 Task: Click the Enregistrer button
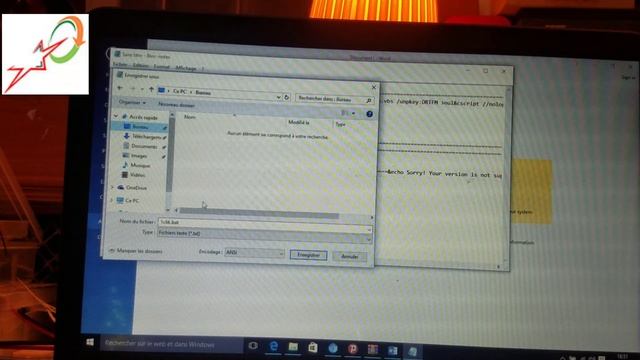click(x=309, y=255)
